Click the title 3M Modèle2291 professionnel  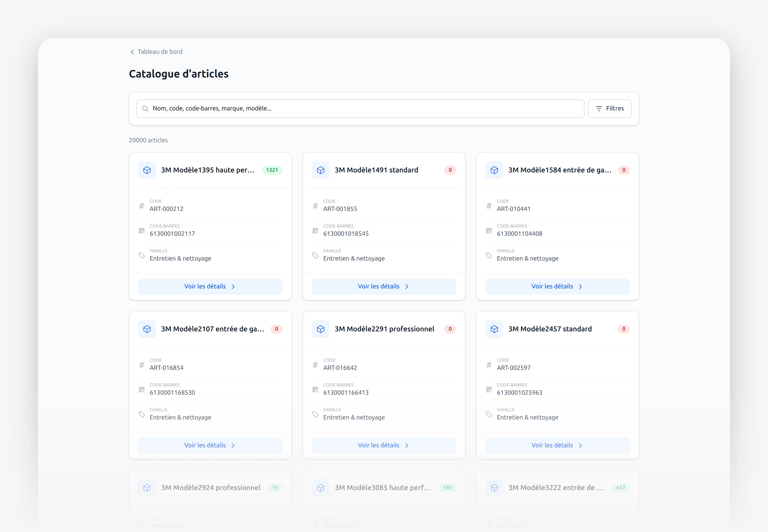[x=384, y=329]
